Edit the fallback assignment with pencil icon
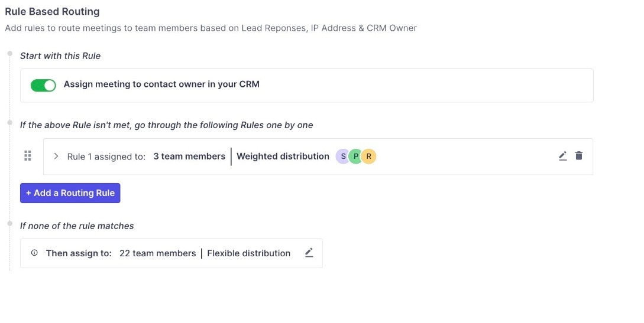644x323 pixels. pyautogui.click(x=309, y=253)
